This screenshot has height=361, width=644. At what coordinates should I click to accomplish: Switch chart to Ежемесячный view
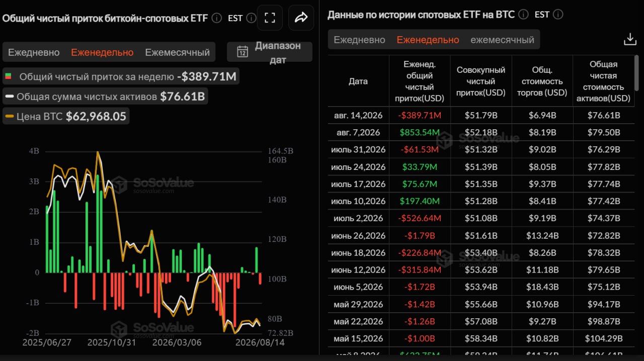(x=177, y=52)
